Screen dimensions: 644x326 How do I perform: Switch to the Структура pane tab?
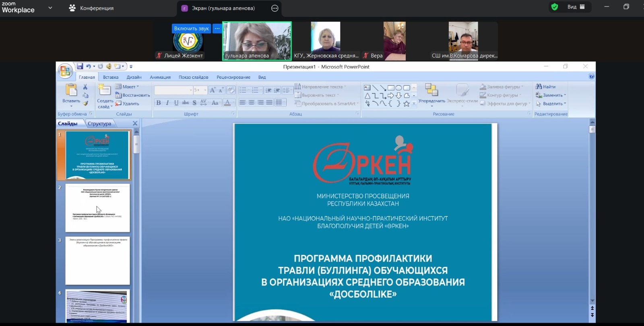(x=99, y=124)
